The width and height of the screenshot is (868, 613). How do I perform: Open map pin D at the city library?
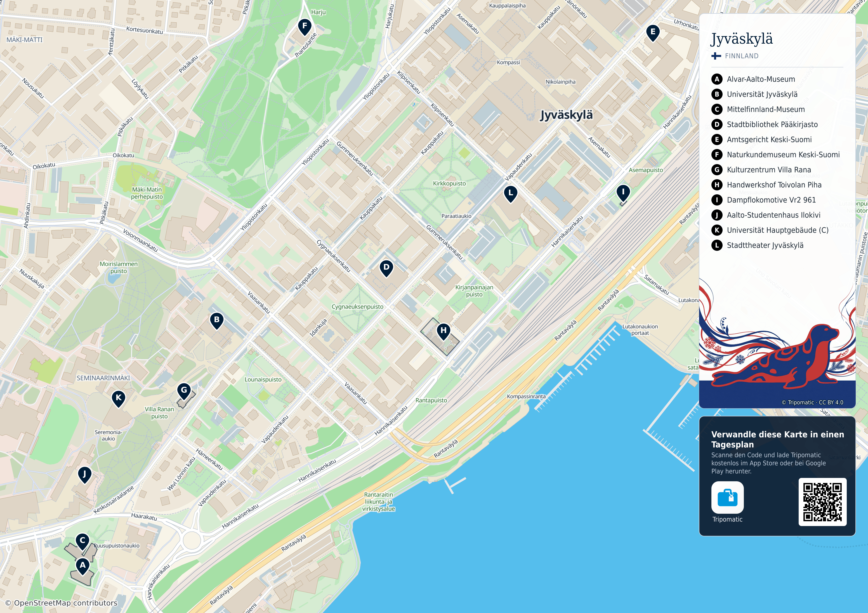[x=386, y=268]
